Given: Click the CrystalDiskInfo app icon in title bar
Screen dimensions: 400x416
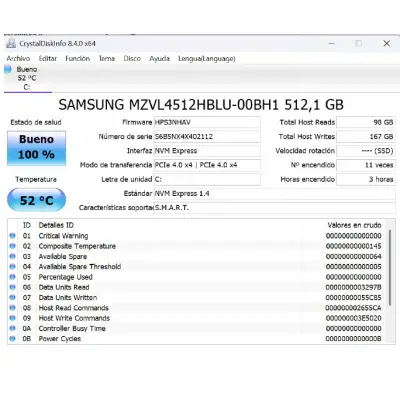Looking at the screenshot, I should point(11,43).
